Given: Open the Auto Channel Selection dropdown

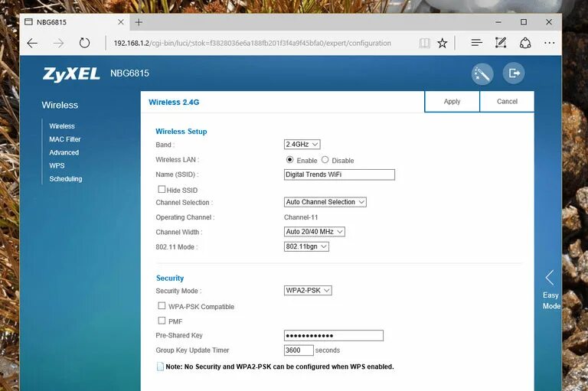Looking at the screenshot, I should [325, 202].
